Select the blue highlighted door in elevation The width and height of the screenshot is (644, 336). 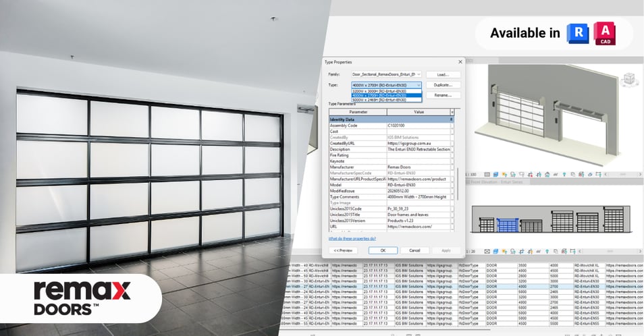tap(507, 225)
